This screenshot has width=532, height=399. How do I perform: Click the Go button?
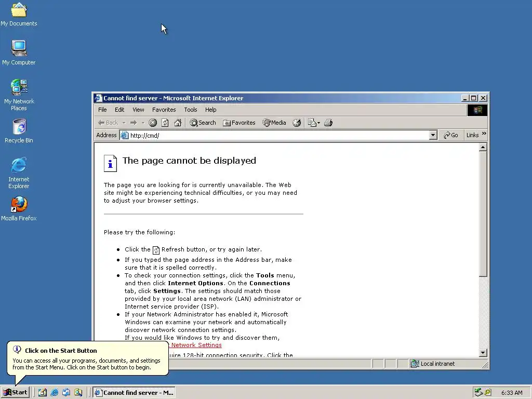point(450,135)
